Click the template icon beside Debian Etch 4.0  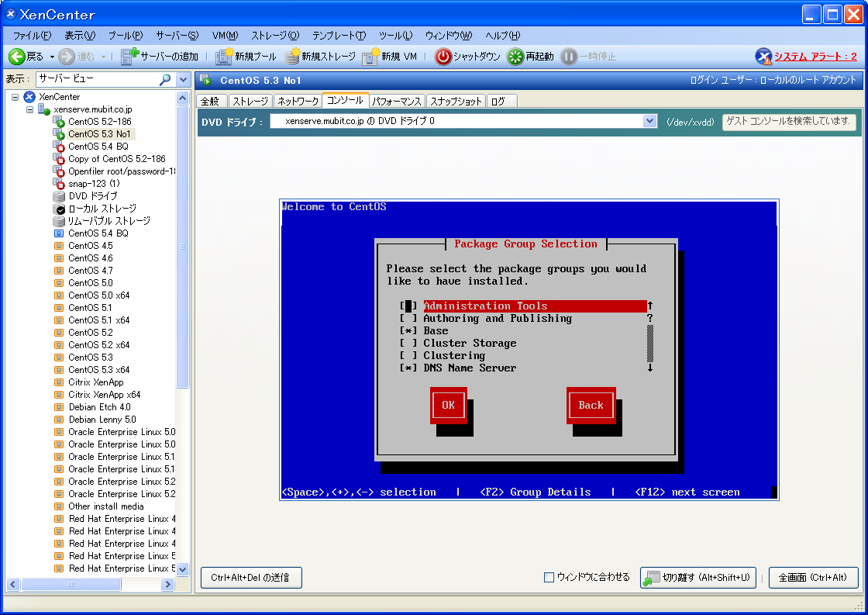point(59,407)
